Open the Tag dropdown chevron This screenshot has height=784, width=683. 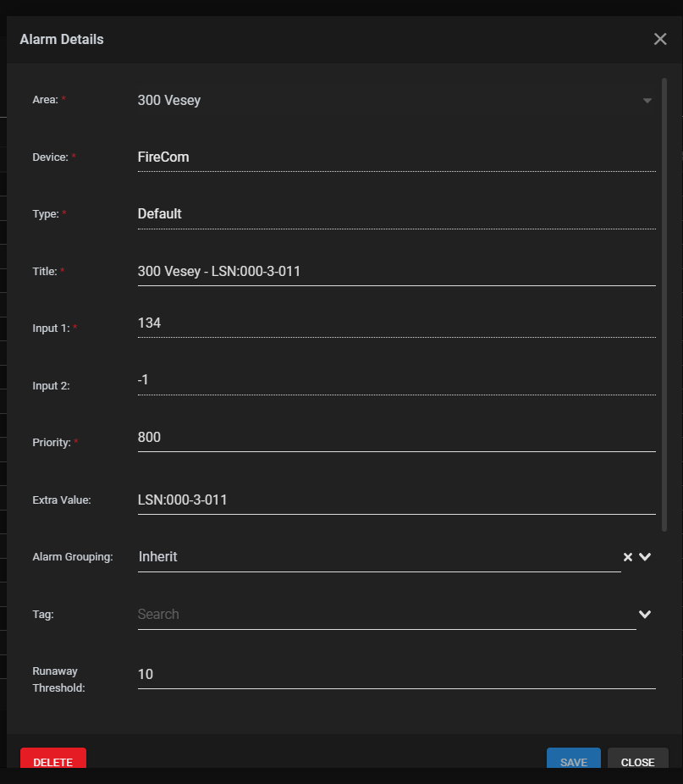pos(645,615)
